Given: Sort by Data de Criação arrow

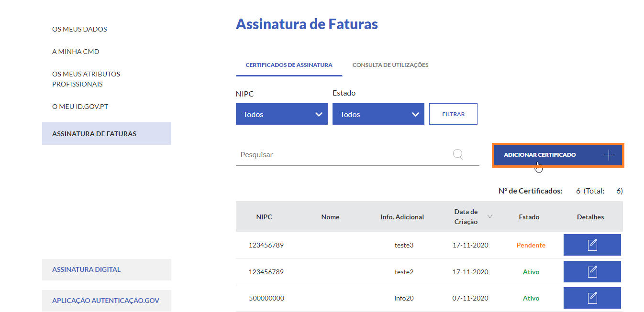Looking at the screenshot, I should [x=489, y=216].
